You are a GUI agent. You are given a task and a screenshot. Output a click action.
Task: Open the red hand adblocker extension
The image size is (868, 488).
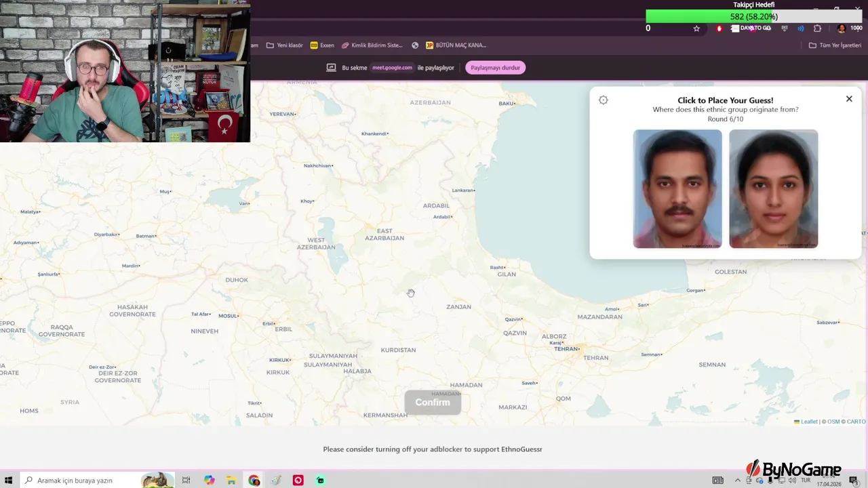pos(719,28)
